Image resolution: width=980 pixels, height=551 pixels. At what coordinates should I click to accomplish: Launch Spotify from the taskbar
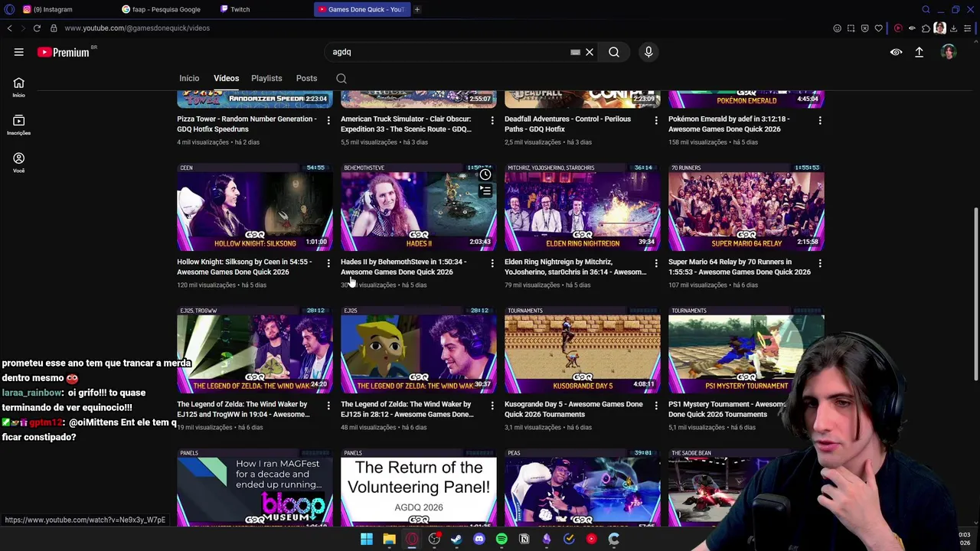(501, 539)
